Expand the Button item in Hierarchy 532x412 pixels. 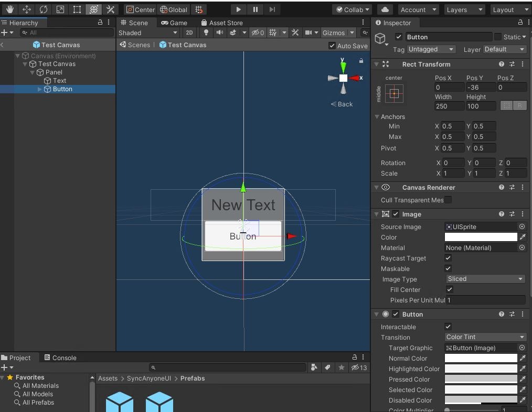pos(40,89)
